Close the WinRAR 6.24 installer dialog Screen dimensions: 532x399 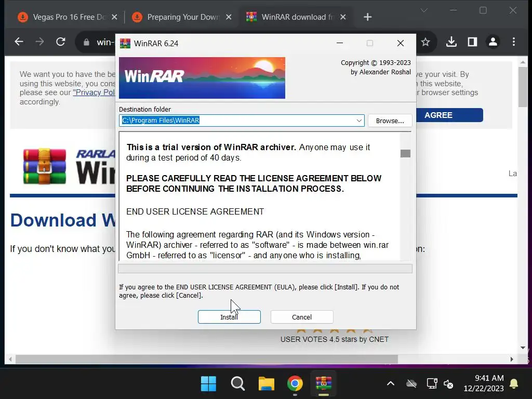401,43
